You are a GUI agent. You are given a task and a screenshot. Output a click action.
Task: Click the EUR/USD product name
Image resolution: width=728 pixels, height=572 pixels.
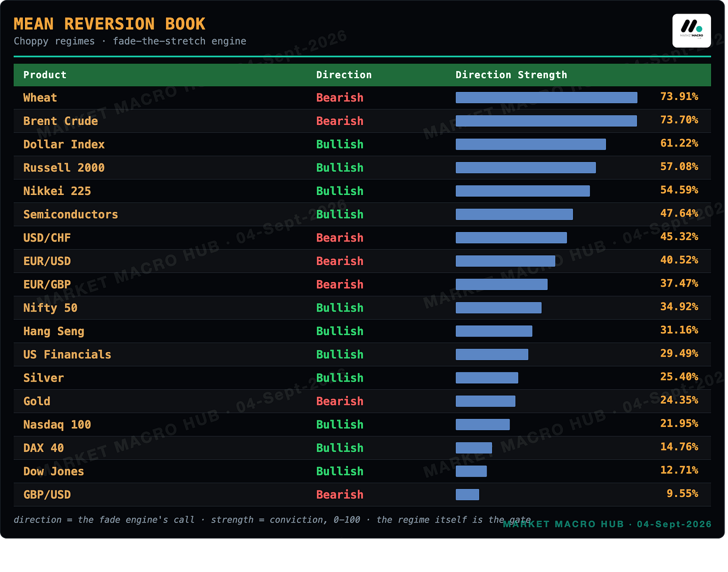coord(47,261)
